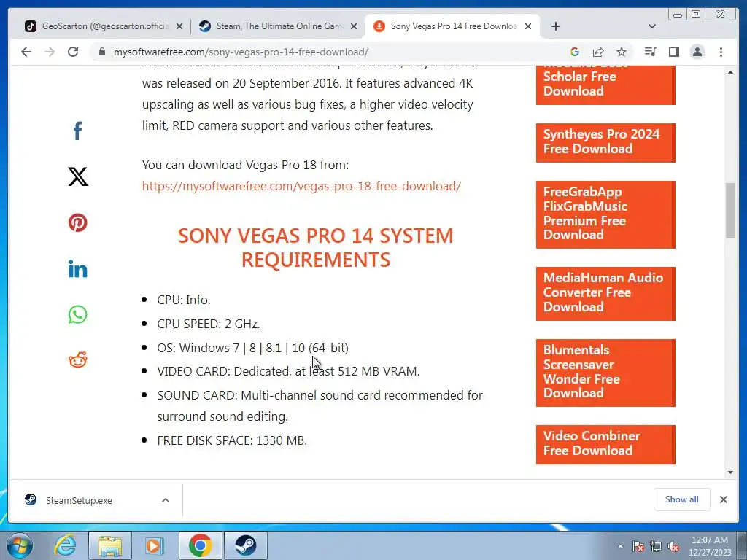Close the downloads bar
Viewport: 747px width, 560px height.
coord(723,499)
